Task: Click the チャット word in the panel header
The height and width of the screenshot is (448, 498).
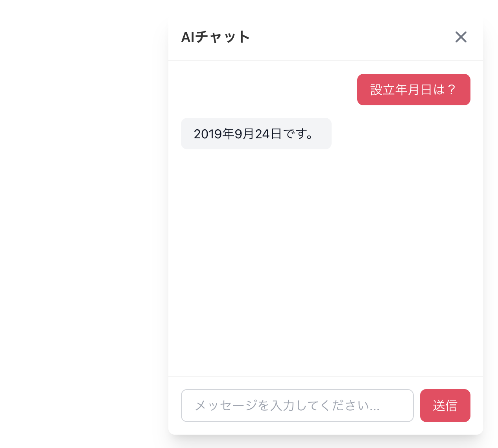Action: [223, 37]
